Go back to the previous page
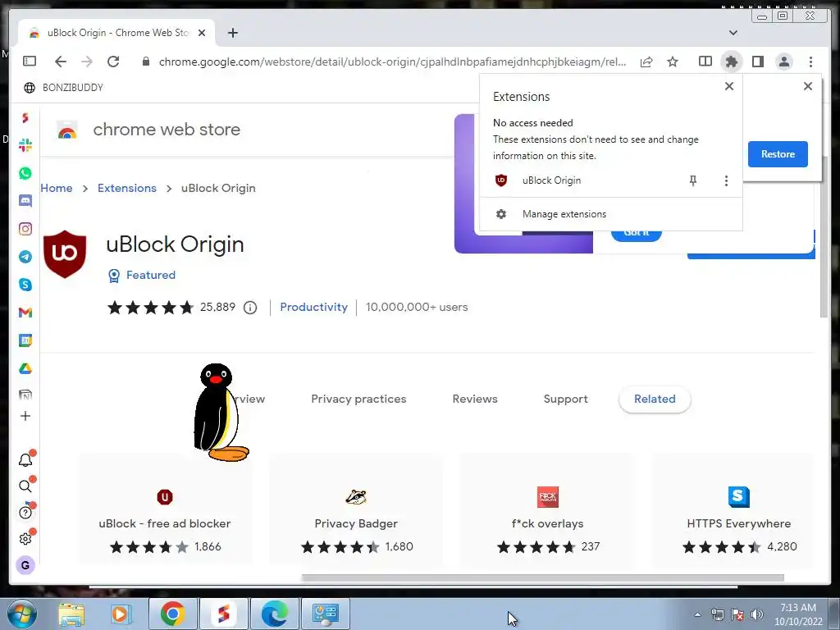The height and width of the screenshot is (630, 840). (x=61, y=62)
